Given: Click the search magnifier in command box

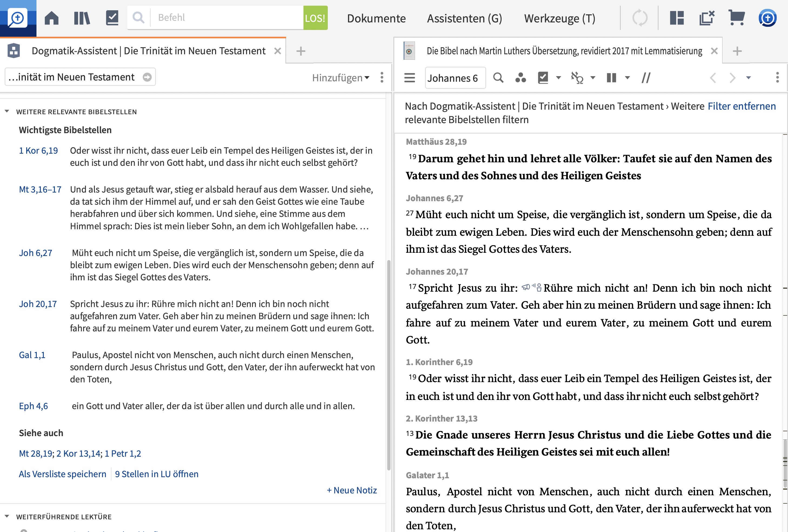Looking at the screenshot, I should pyautogui.click(x=138, y=17).
